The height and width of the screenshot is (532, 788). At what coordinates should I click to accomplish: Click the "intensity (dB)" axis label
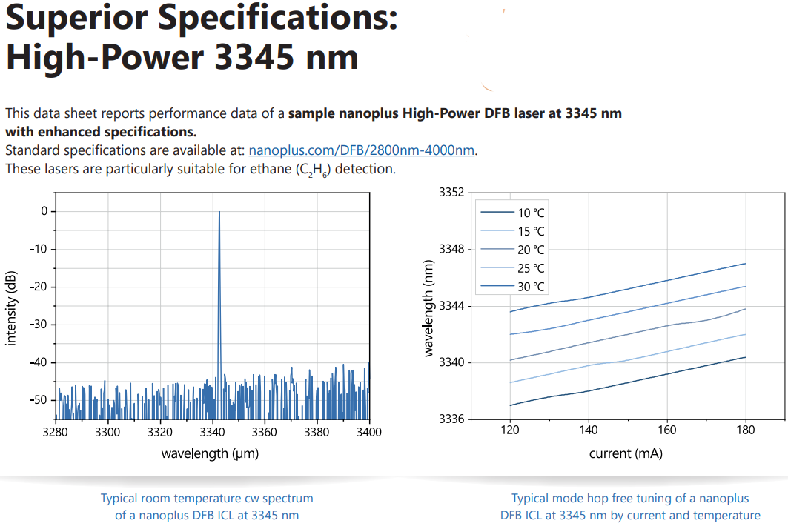click(11, 308)
